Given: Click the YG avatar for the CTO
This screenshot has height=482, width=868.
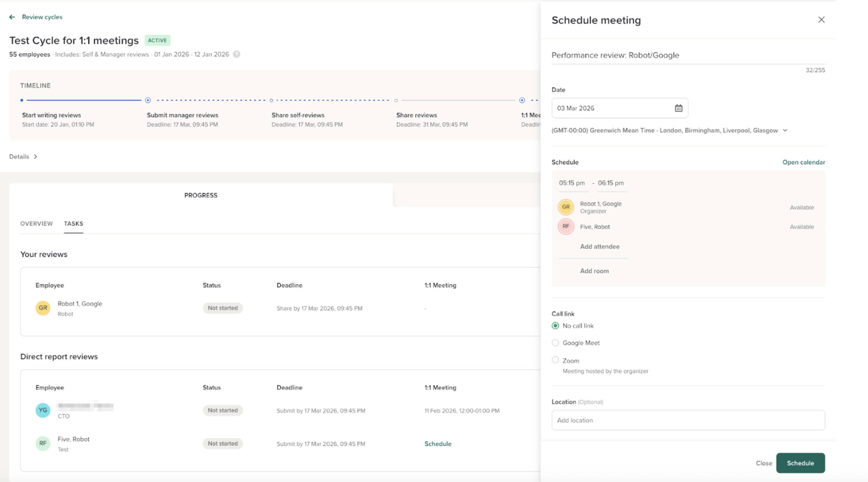Looking at the screenshot, I should (43, 410).
